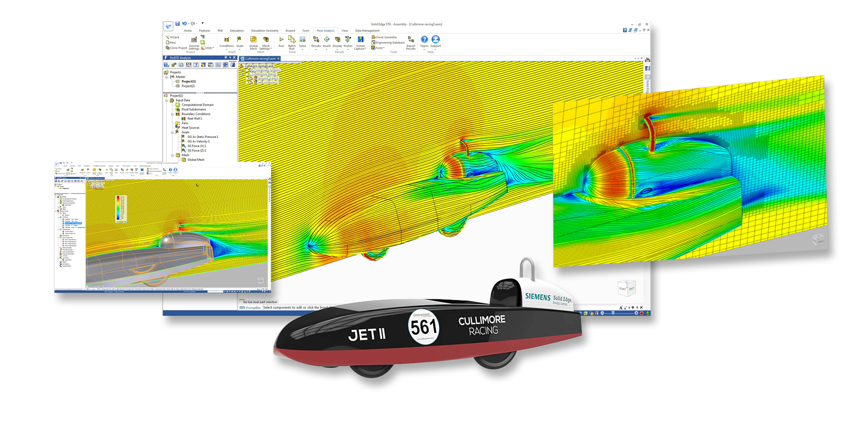Click the first icon in FloEFD Analysis toolbar

click(x=166, y=65)
